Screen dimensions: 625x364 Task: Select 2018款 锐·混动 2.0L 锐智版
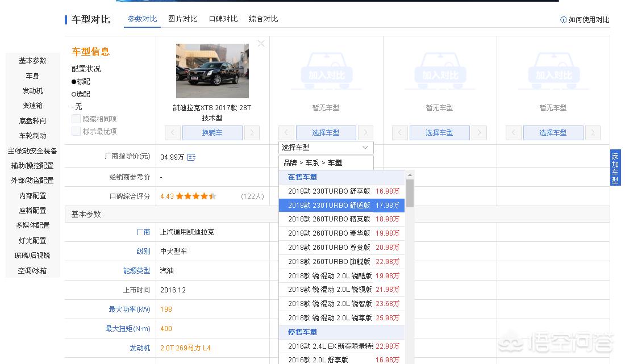342,303
